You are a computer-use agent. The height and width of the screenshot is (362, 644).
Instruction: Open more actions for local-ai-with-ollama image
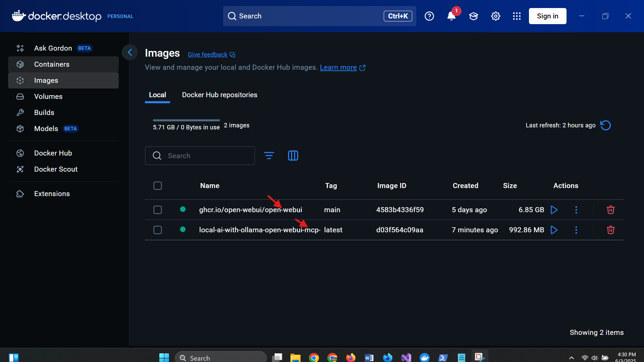tap(576, 230)
